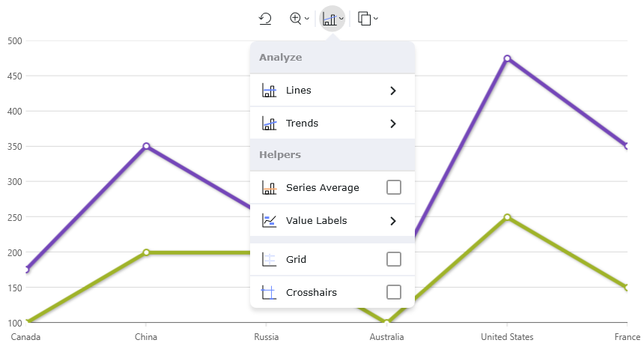Click the reset undo arrow icon
This screenshot has height=349, width=644.
coord(265,19)
